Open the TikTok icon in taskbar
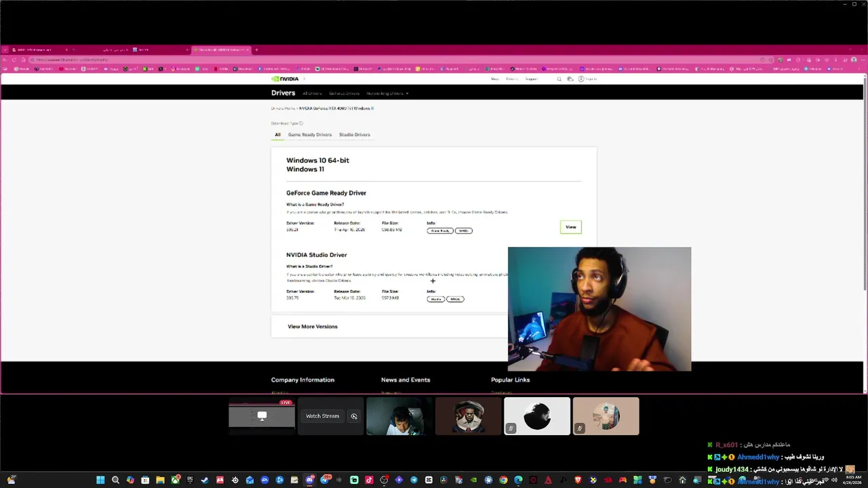 point(369,480)
